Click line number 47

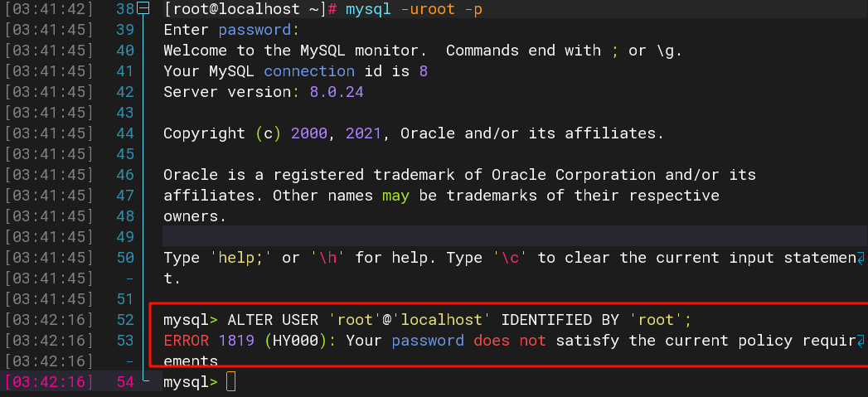[126, 196]
